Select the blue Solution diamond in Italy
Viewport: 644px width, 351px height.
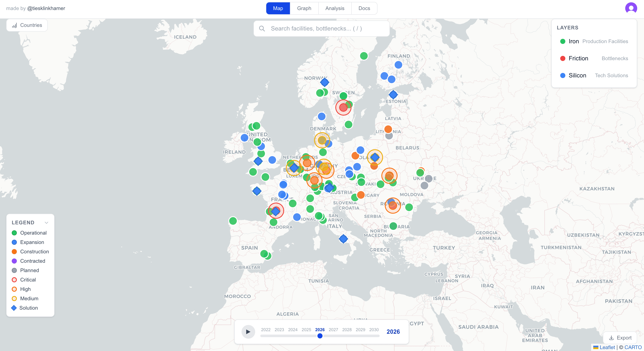pos(343,239)
